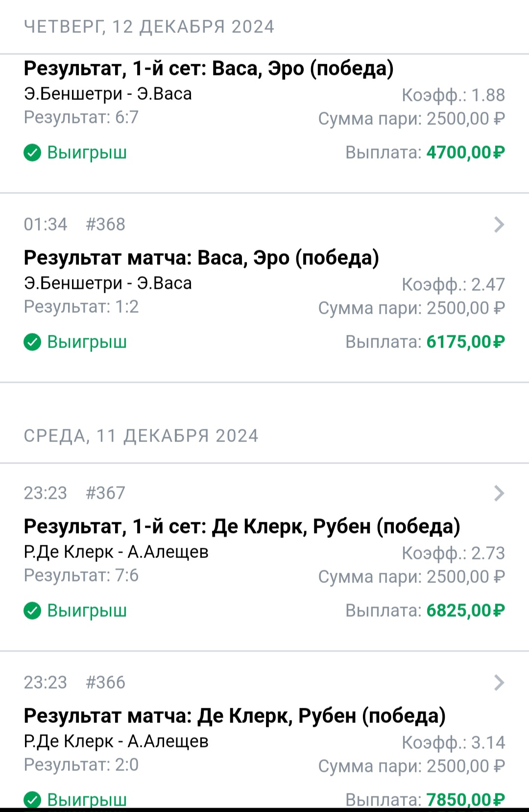Click green checkmark on the 7850,00 payout bet
The height and width of the screenshot is (812, 529).
[x=32, y=800]
